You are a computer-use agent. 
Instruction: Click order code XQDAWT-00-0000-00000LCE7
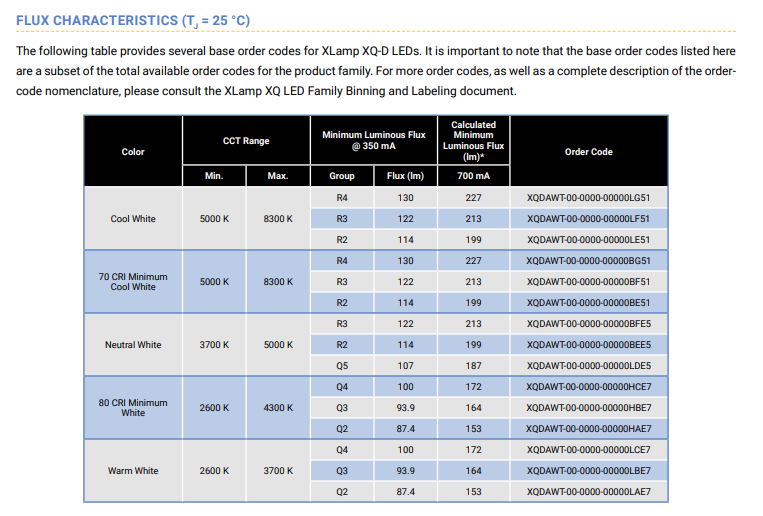click(588, 450)
